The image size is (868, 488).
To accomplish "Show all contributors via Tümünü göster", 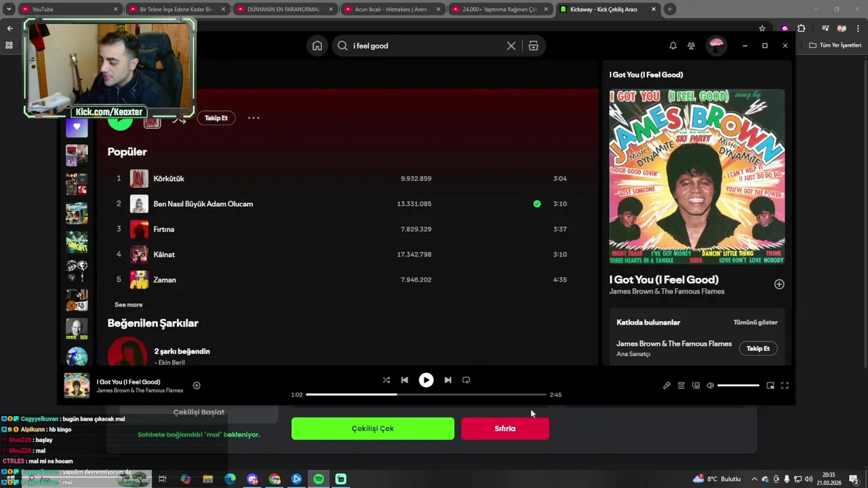I will click(755, 323).
